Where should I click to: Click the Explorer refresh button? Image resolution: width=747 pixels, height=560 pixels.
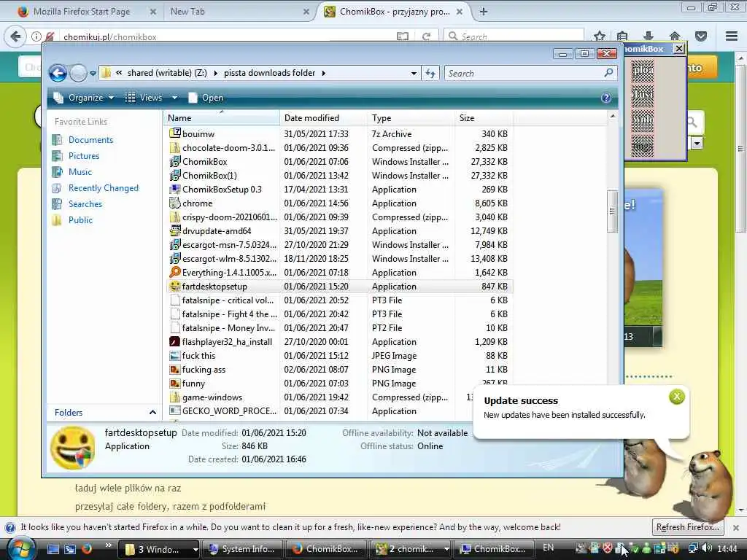430,74
